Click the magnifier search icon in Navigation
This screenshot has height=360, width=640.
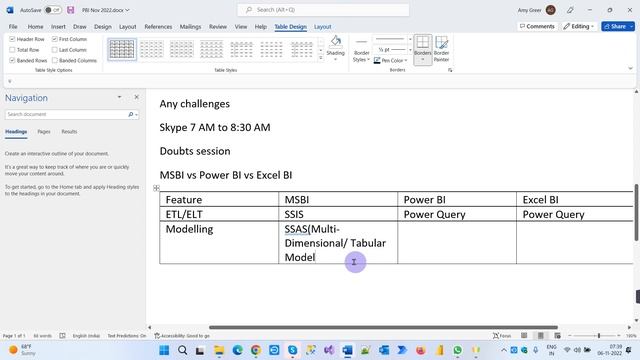[x=131, y=114]
